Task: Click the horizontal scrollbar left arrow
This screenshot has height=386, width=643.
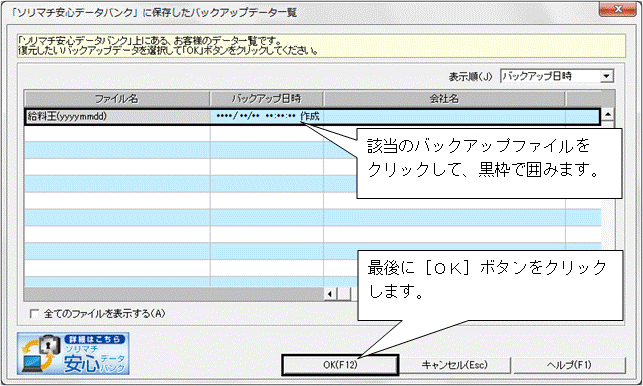Action: tap(330, 293)
